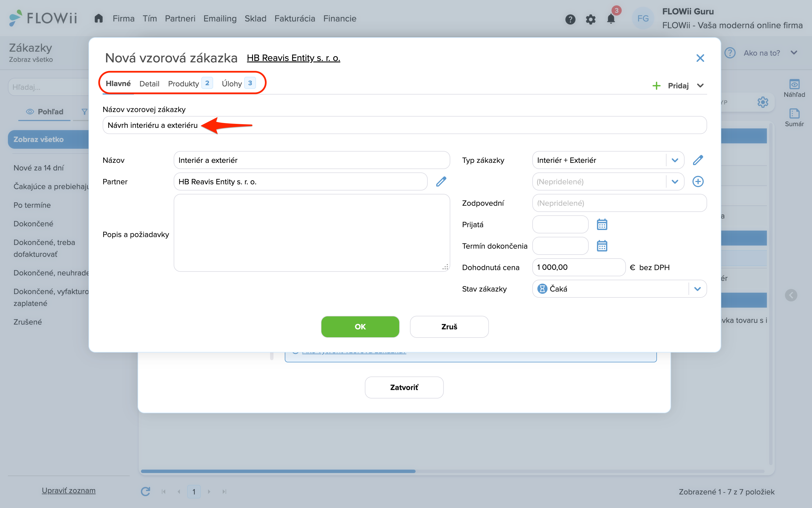Image resolution: width=812 pixels, height=508 pixels.
Task: Go to the home dashboard icon
Action: (x=98, y=18)
